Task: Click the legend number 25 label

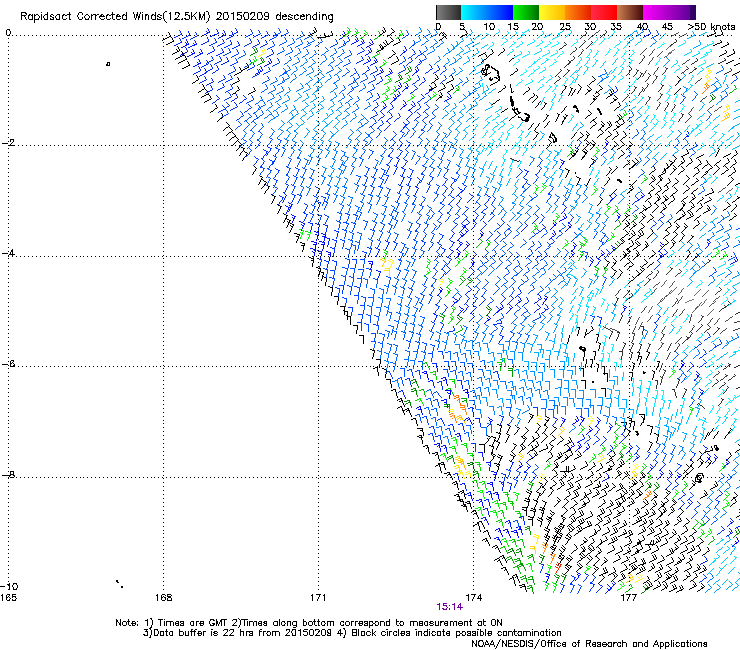Action: click(565, 27)
